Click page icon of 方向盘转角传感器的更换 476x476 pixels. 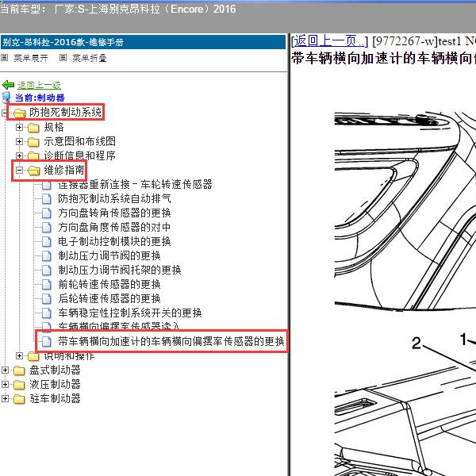point(47,213)
